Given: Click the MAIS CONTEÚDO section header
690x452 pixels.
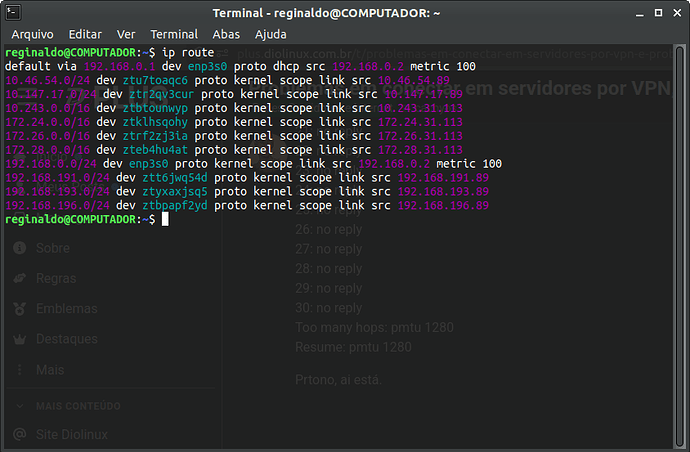Looking at the screenshot, I should (78, 406).
